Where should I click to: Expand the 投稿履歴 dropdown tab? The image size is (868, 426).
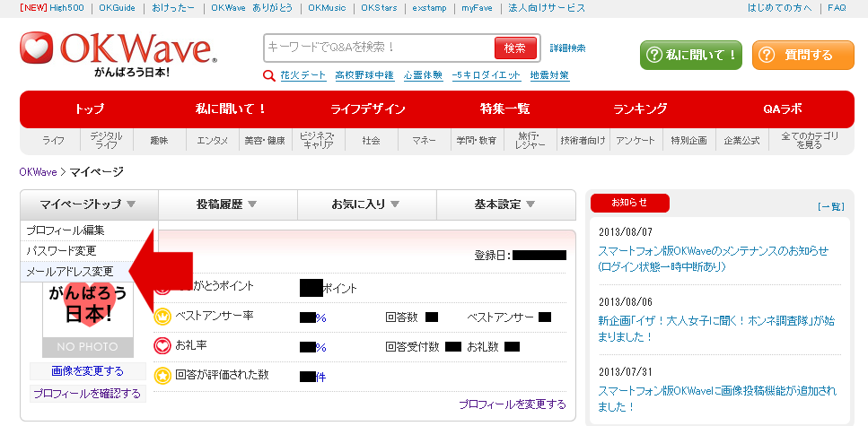(227, 204)
